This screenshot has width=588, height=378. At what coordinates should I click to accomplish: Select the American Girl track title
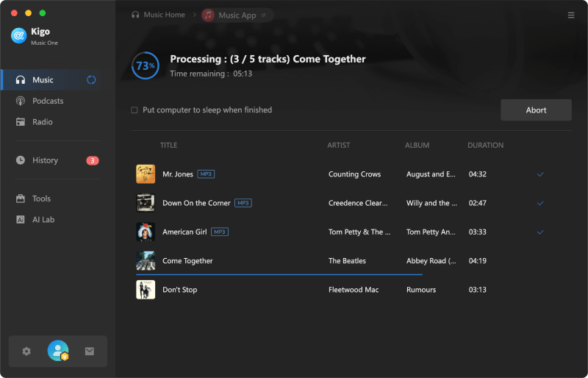(184, 232)
